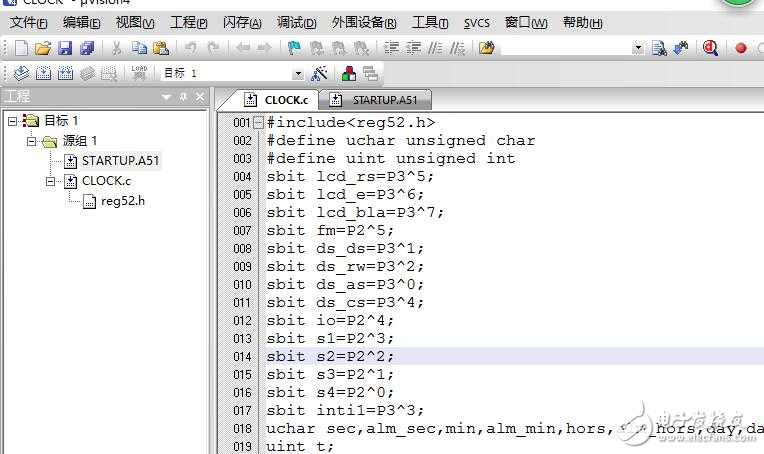Undo the last edit
The image size is (764, 454).
click(191, 48)
